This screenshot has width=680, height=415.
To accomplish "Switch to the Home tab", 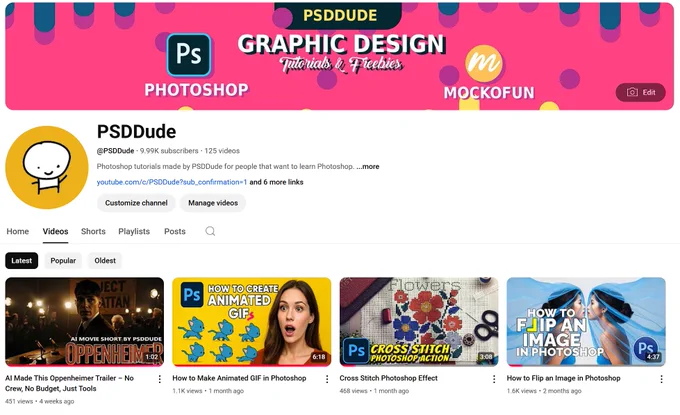I will click(18, 231).
